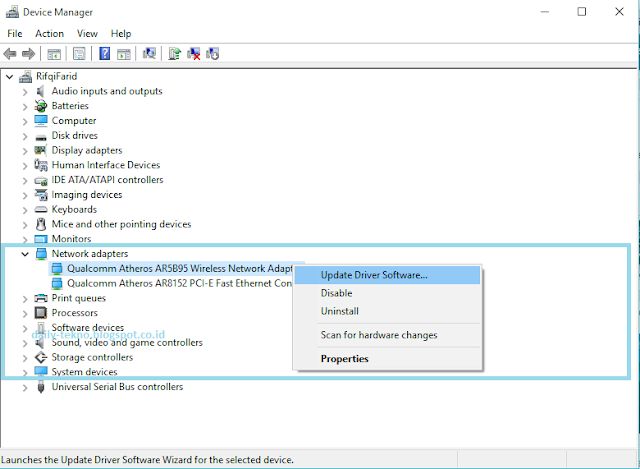Viewport: 640px width, 469px height.
Task: Open the View menu
Action: (x=87, y=33)
